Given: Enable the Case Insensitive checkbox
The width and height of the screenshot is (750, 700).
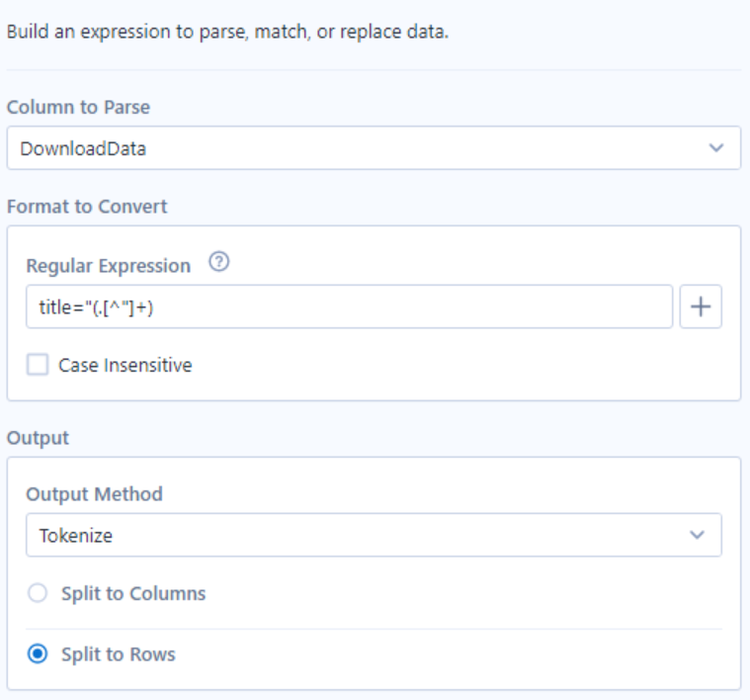Looking at the screenshot, I should (x=38, y=365).
